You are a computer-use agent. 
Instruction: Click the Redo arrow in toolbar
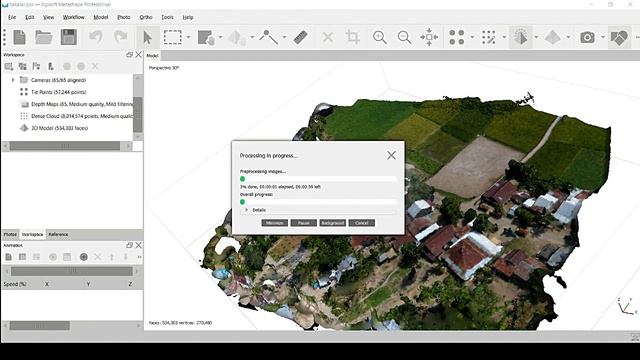pos(120,37)
